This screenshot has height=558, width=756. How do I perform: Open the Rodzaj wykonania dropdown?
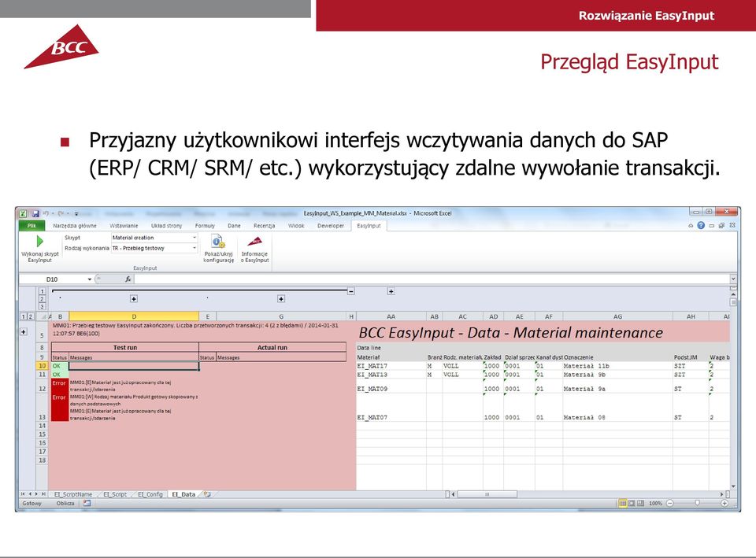195,248
